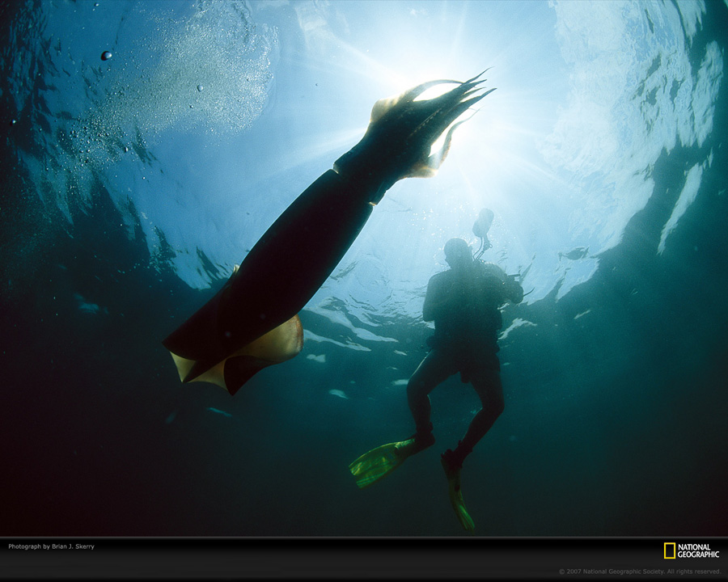The height and width of the screenshot is (582, 728).
Task: Click the large air bubble at upper left
Action: (x=106, y=56)
